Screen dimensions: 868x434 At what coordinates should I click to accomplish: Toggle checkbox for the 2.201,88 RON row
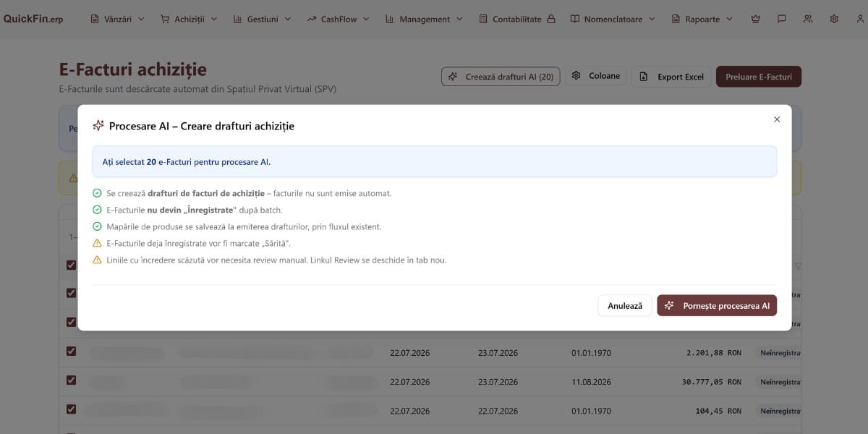pos(71,351)
